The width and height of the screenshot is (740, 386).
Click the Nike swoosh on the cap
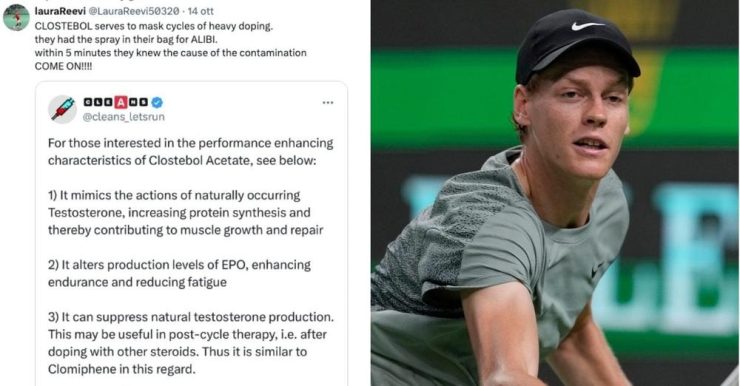(x=587, y=26)
